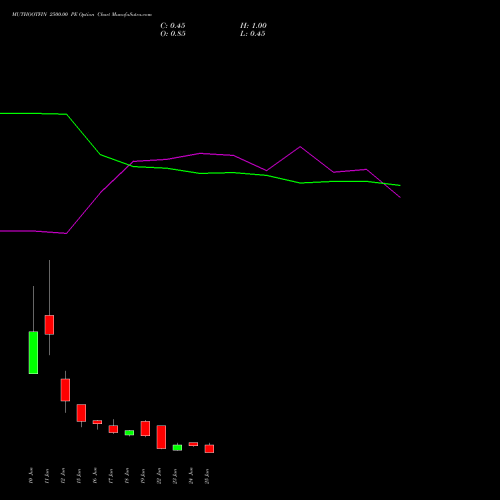Click the open value O: 0.85

coord(173,34)
